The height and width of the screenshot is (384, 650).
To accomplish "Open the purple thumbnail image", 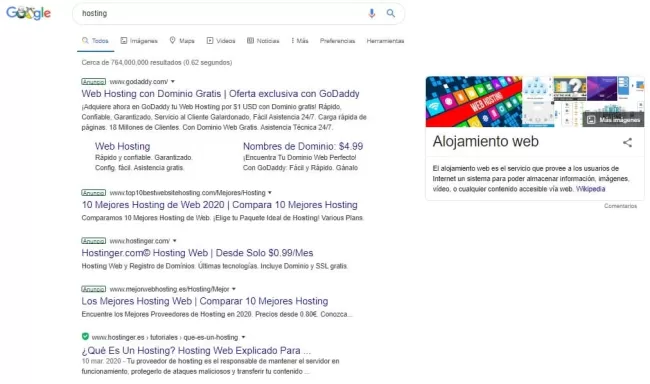I will coord(601,88).
